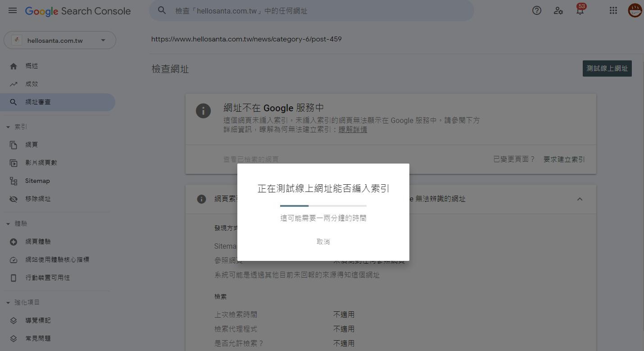Click the hellosanta.com.tw property favicon
Viewport: 644px width, 351px height.
[x=17, y=40]
